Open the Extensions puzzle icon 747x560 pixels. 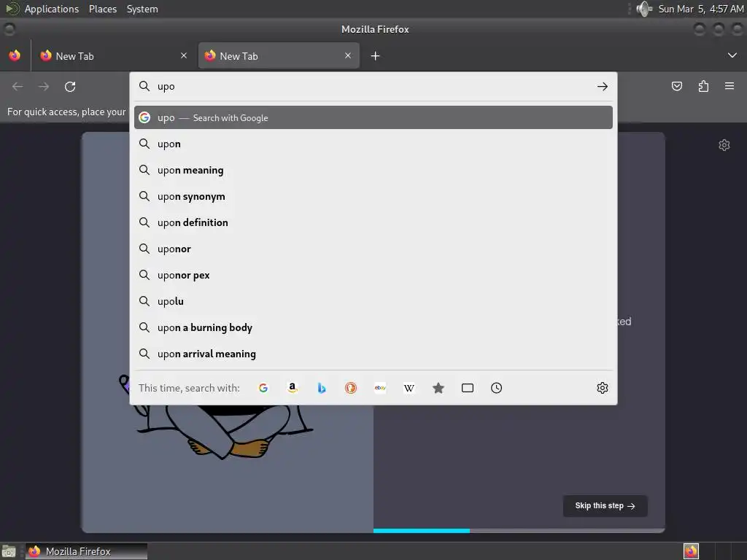703,86
